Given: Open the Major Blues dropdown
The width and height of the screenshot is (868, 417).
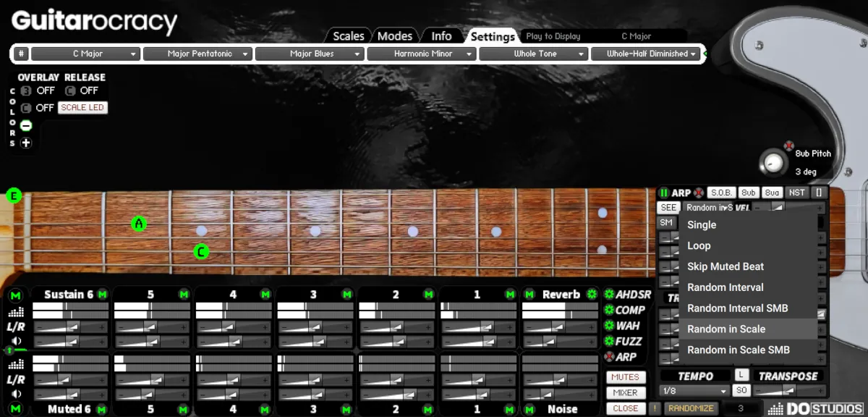Looking at the screenshot, I should pos(310,54).
